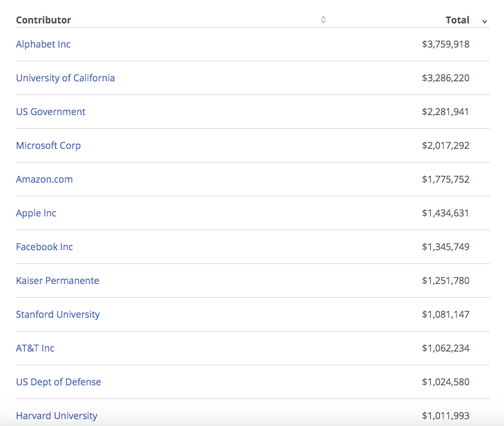
Task: Open the University of California link
Action: click(65, 78)
